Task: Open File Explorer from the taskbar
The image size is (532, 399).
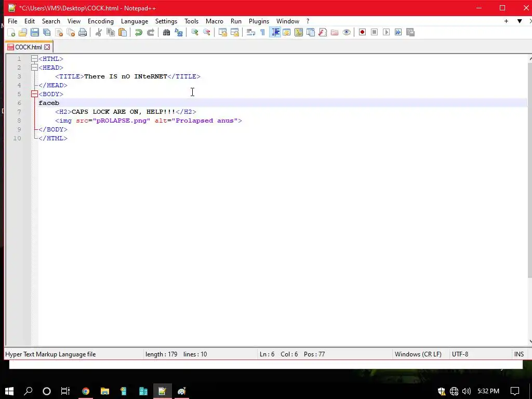Action: (105, 391)
